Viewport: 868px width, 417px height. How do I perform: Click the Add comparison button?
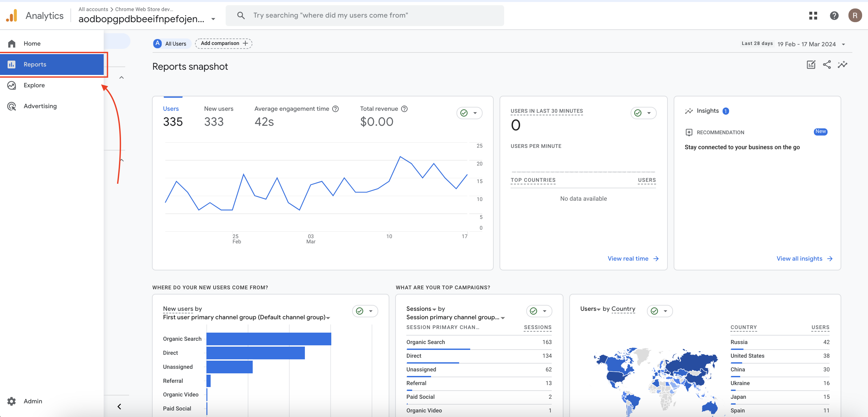[223, 43]
